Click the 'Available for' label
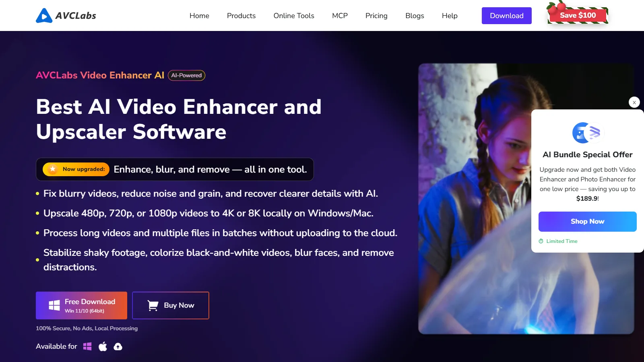 click(56, 346)
